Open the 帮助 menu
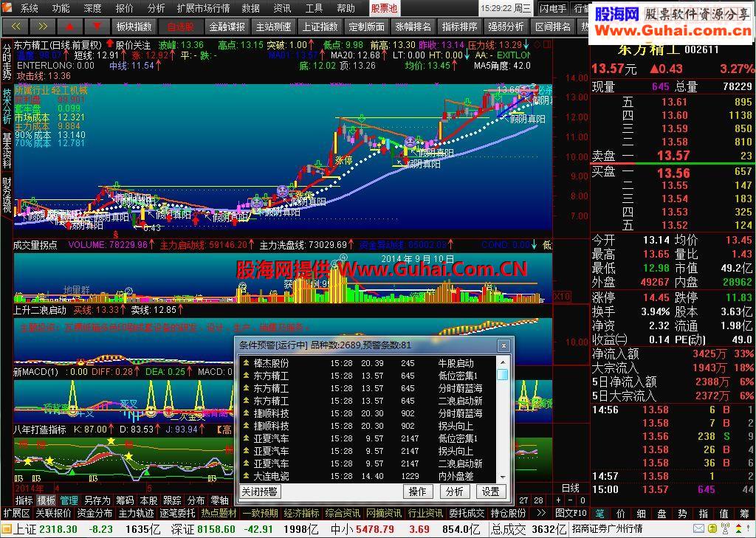 tap(346, 8)
